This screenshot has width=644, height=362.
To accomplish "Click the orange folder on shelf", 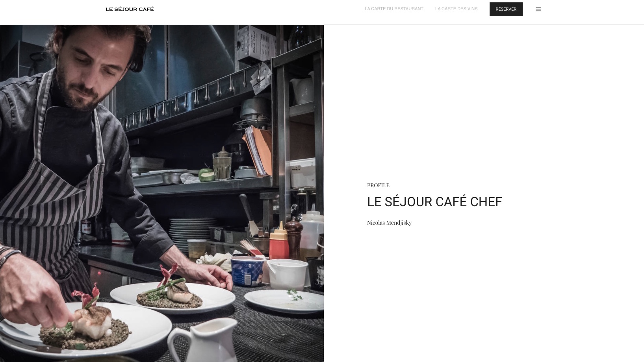I will coord(258,151).
